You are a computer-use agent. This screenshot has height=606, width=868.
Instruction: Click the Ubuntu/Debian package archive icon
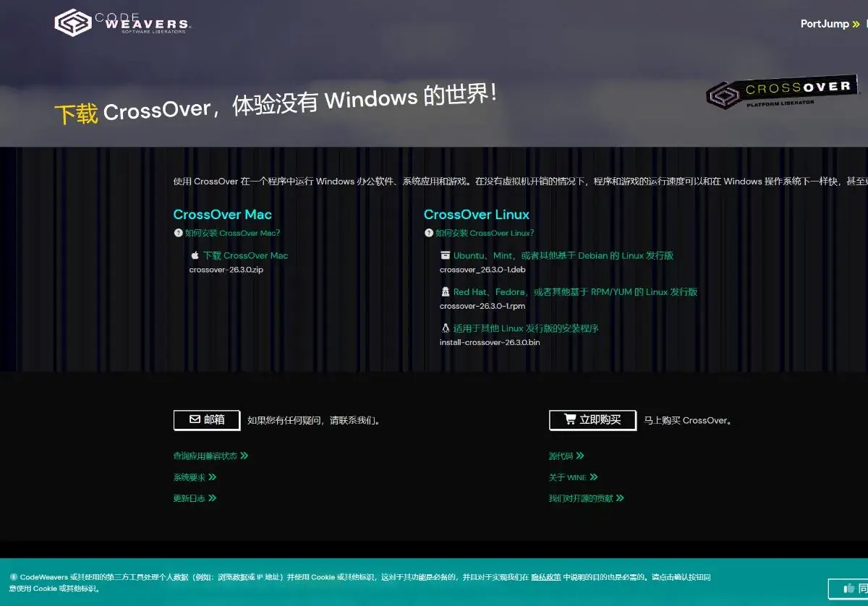tap(446, 255)
